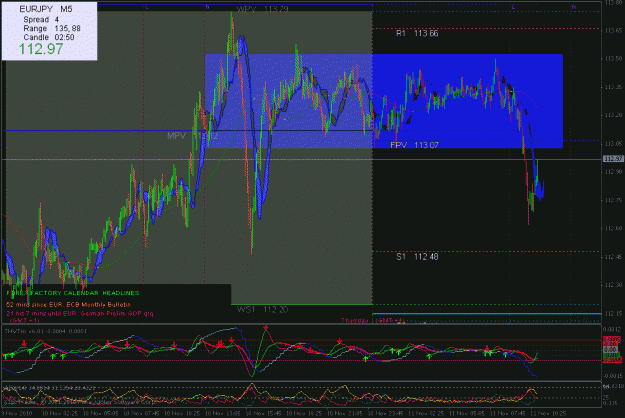
Task: Click the WS1 112.20 weekly support label
Action: click(262, 310)
